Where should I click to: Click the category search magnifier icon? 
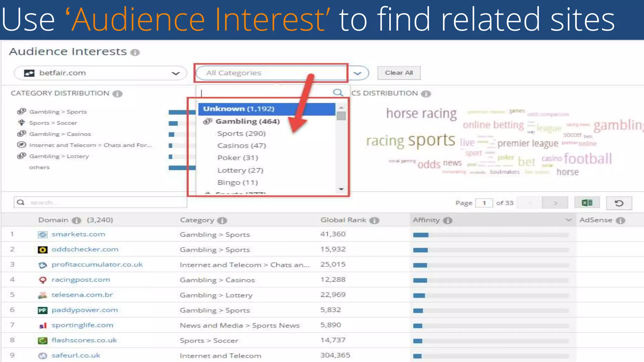[x=338, y=92]
